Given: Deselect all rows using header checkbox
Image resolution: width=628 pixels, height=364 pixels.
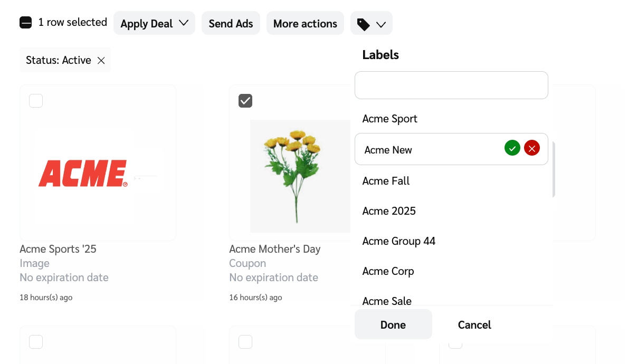Looking at the screenshot, I should click(26, 23).
